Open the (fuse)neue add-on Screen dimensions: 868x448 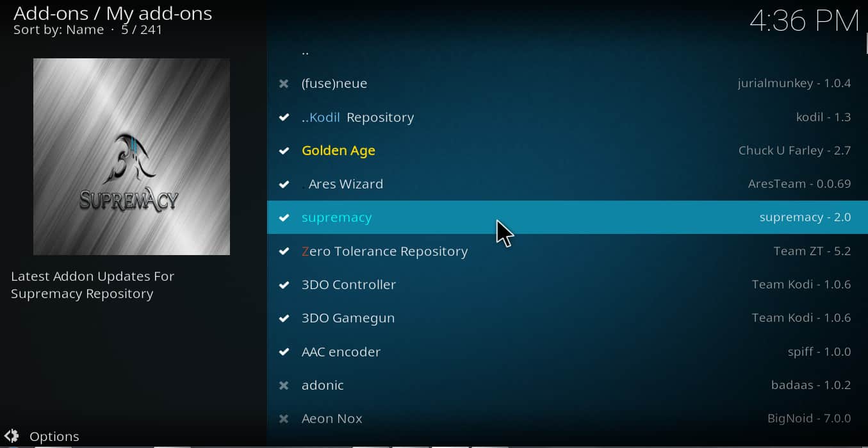[568, 83]
